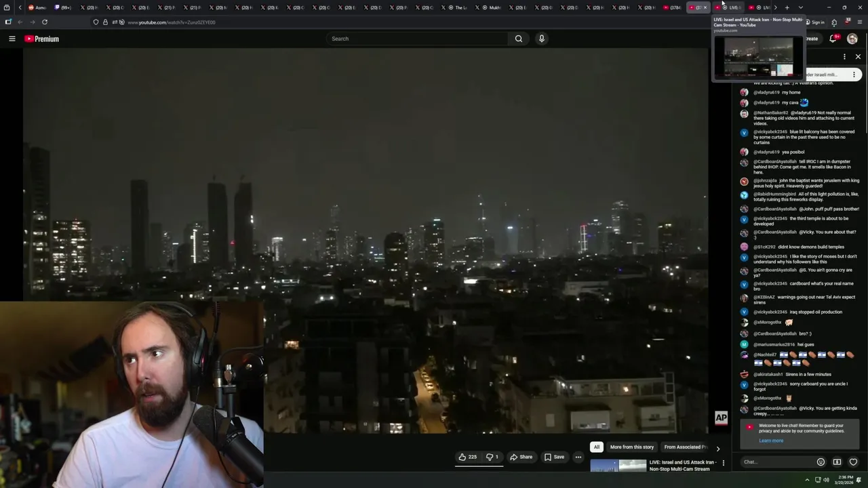Open a new browser tab

[x=787, y=7]
